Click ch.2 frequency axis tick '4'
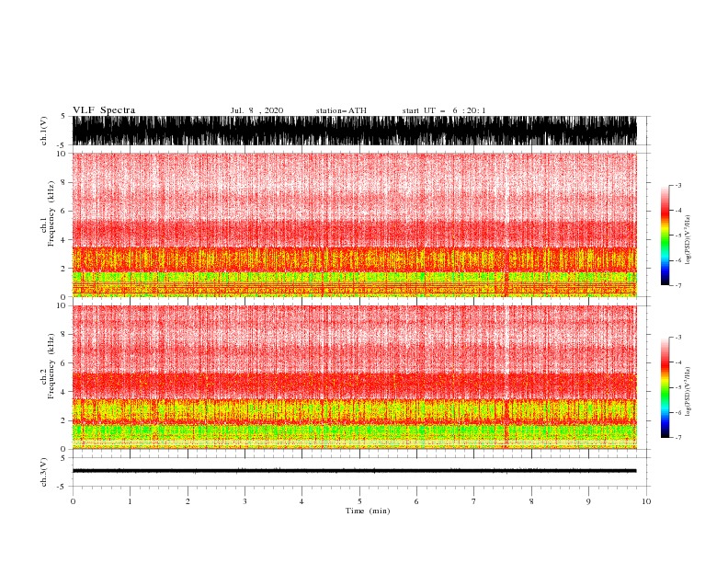The height and width of the screenshot is (563, 728). [63, 392]
